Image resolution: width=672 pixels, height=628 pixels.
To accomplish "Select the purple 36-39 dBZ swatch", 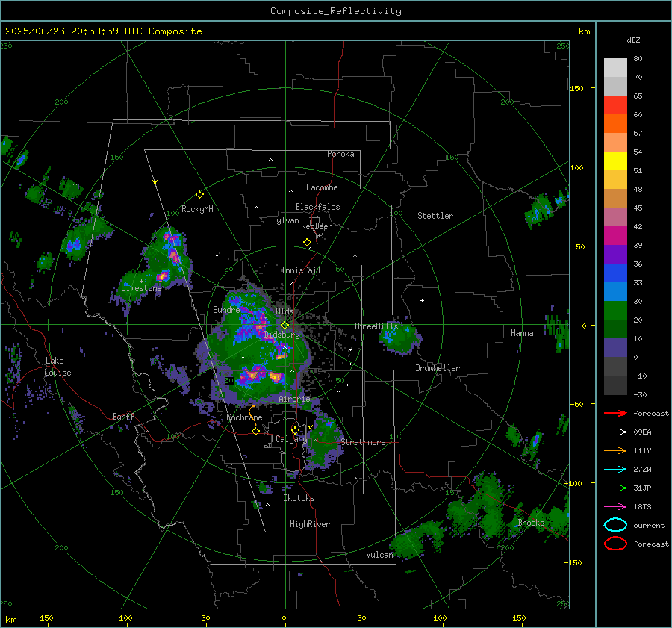I will (x=615, y=255).
